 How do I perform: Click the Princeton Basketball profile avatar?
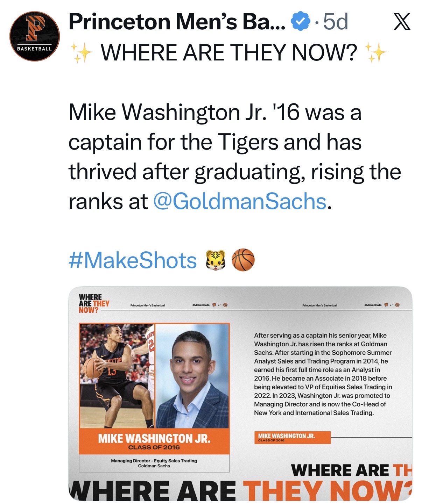pyautogui.click(x=35, y=36)
